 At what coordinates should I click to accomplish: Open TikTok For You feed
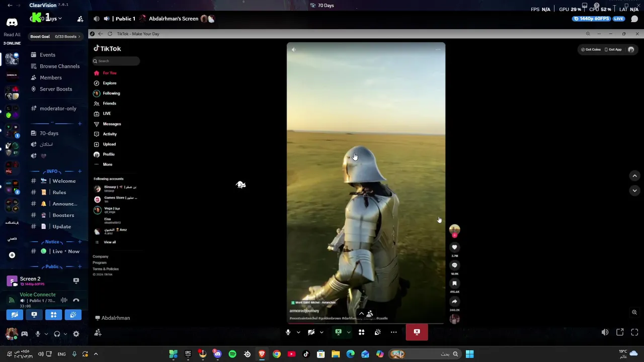(x=105, y=73)
